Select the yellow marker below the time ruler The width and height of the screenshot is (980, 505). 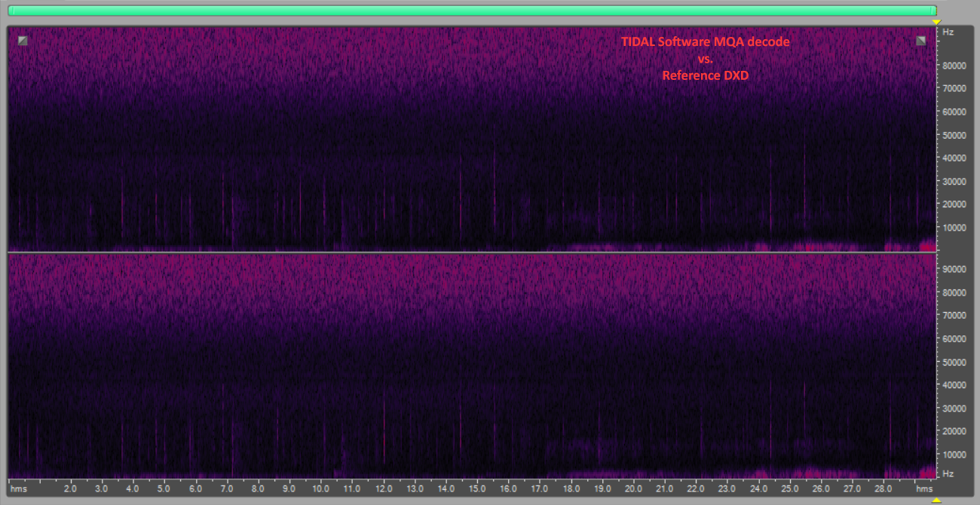point(936,500)
